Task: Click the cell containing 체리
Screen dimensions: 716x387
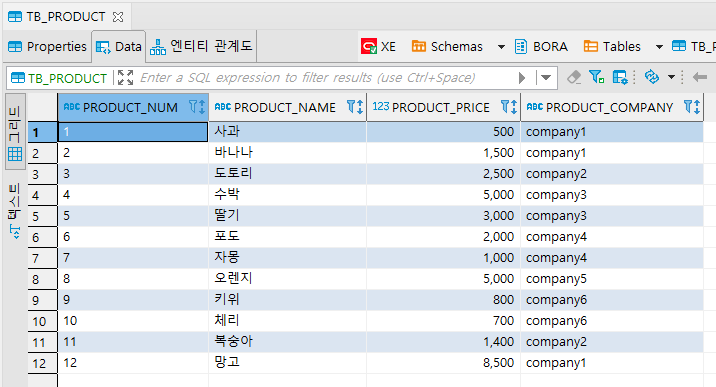Action: pyautogui.click(x=287, y=321)
